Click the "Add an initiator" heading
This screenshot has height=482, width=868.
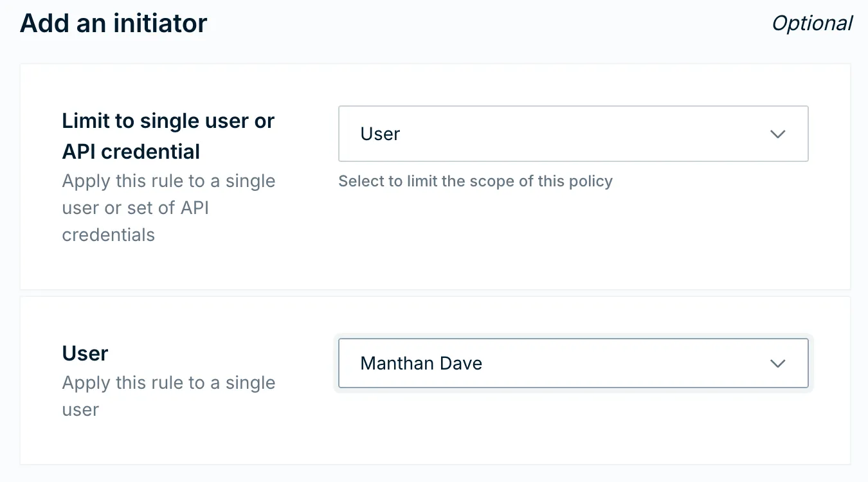point(114,24)
